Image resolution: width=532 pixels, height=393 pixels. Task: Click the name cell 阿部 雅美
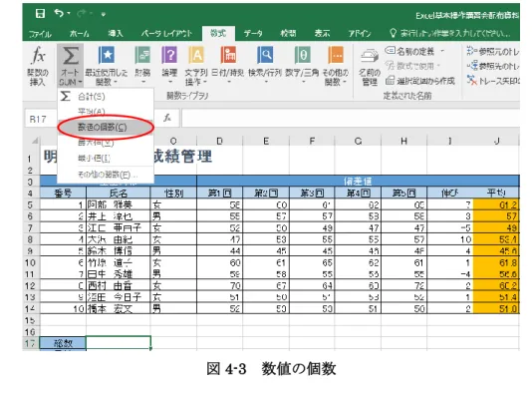119,204
